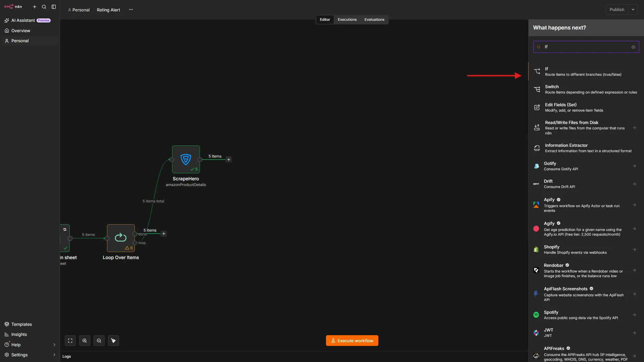Click the Publish button
This screenshot has height=362, width=644.
point(617,10)
